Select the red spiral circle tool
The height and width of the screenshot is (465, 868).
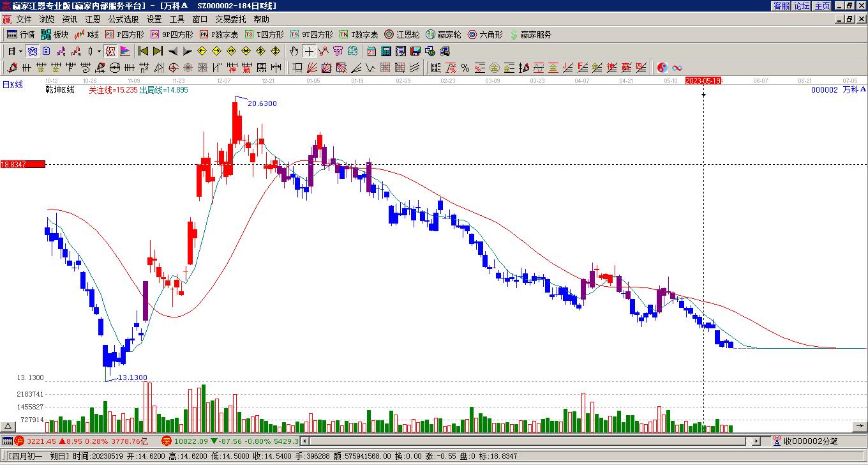(x=173, y=68)
